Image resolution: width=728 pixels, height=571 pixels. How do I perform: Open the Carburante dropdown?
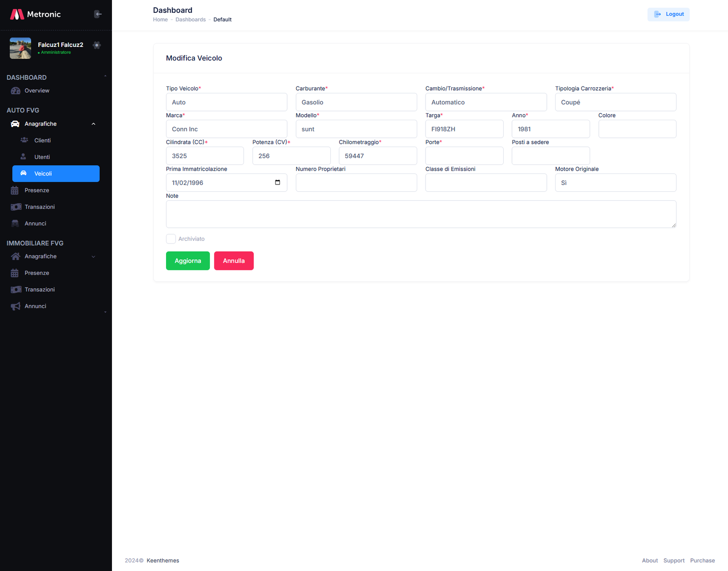tap(356, 102)
